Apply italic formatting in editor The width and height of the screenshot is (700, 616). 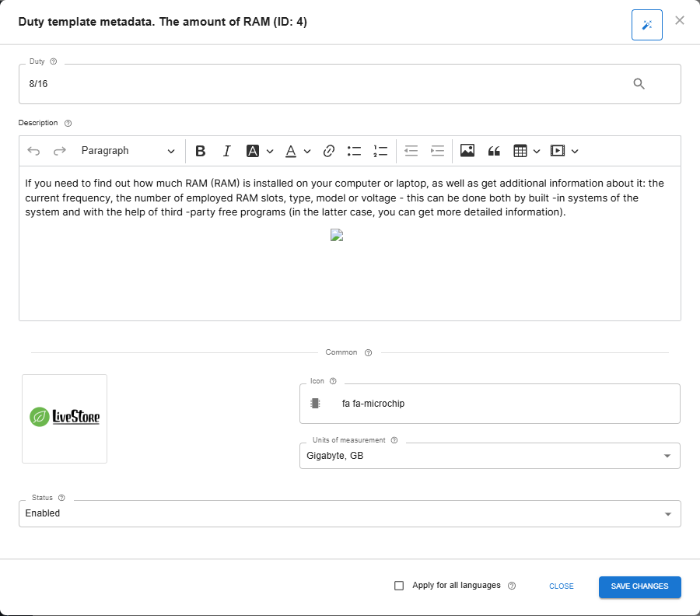pos(226,151)
